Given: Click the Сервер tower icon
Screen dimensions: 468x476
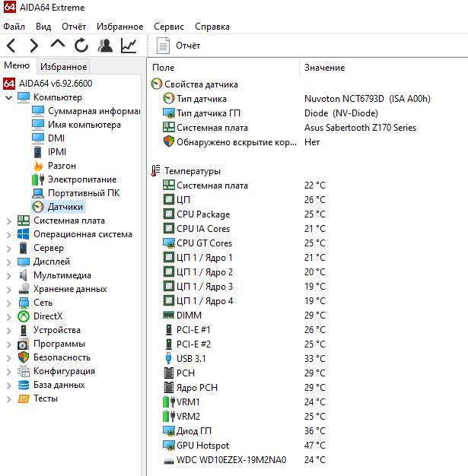Looking at the screenshot, I should tap(24, 248).
